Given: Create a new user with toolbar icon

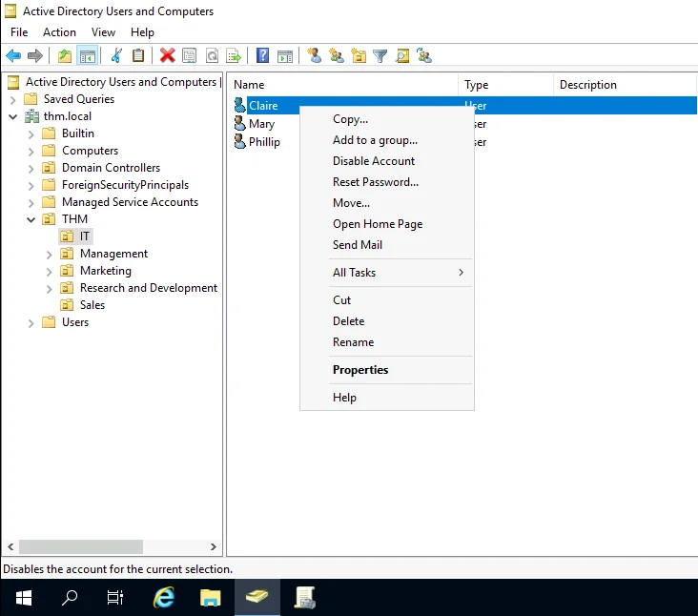Looking at the screenshot, I should (x=315, y=55).
